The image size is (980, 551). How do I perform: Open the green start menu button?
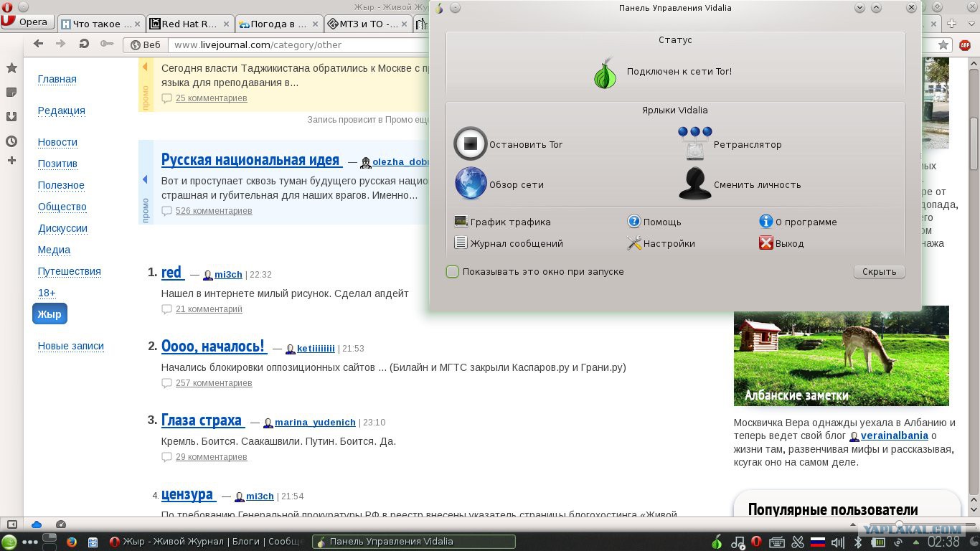pos(9,542)
